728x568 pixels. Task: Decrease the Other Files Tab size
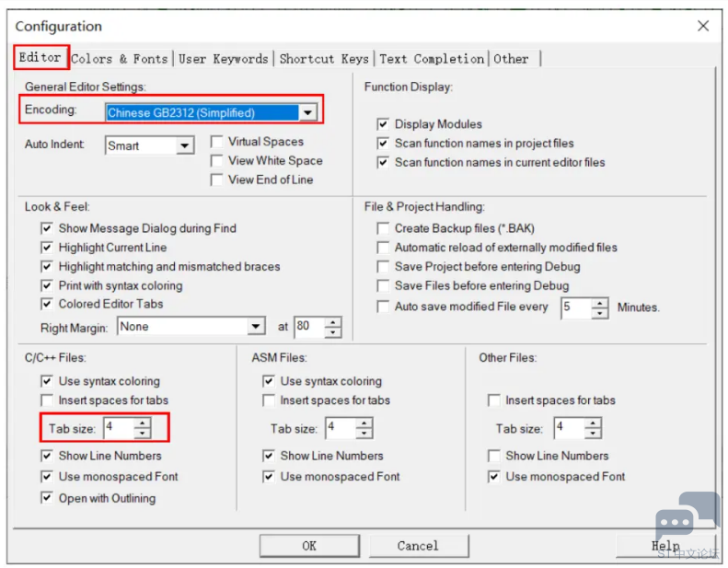tap(593, 433)
